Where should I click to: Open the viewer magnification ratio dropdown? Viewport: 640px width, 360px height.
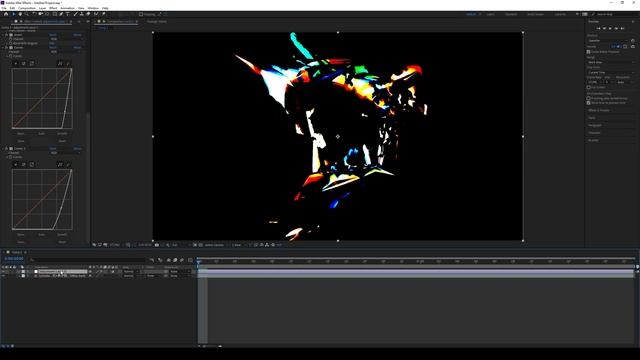click(116, 245)
